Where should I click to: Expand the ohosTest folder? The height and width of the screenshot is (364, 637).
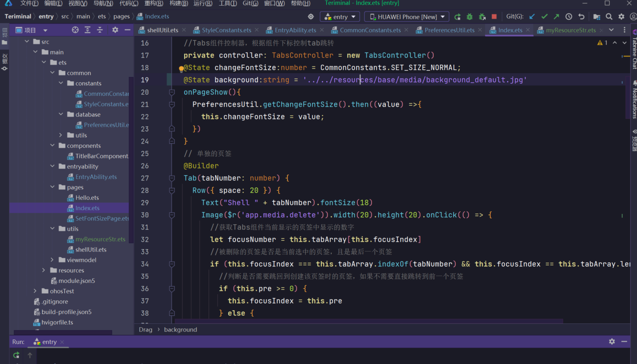pyautogui.click(x=35, y=291)
